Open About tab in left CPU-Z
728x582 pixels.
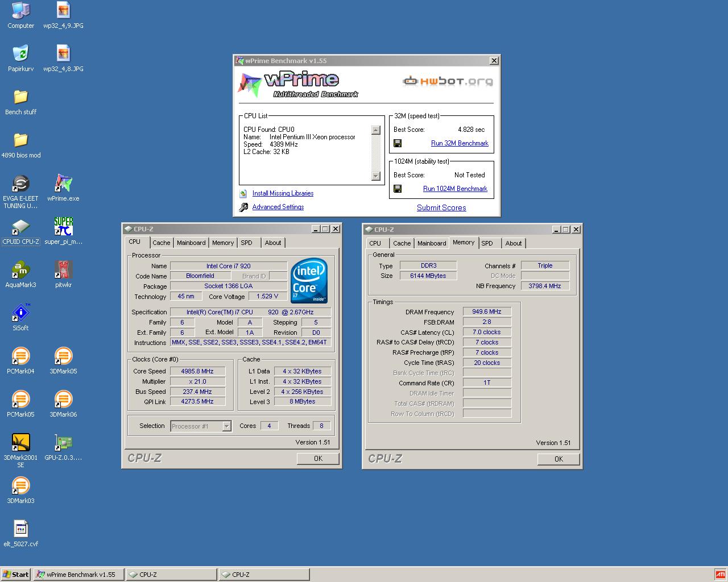tap(273, 243)
